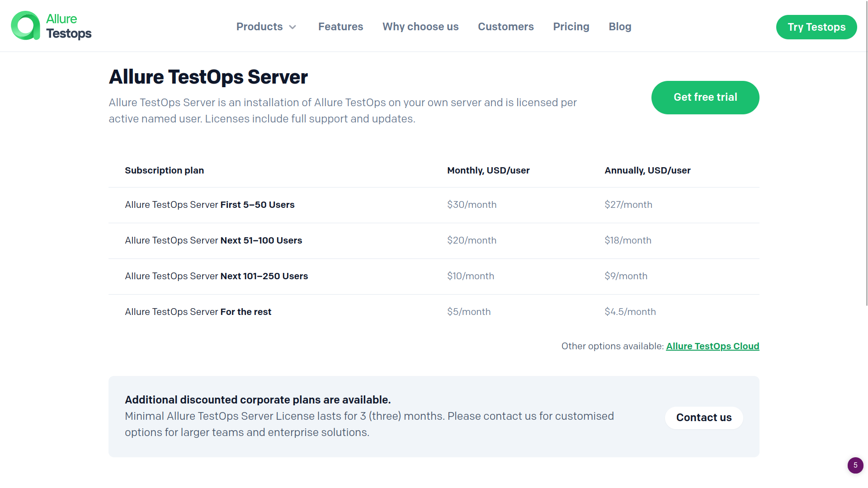Click the purple notification badge showing 5
This screenshot has height=488, width=868.
pos(855,465)
